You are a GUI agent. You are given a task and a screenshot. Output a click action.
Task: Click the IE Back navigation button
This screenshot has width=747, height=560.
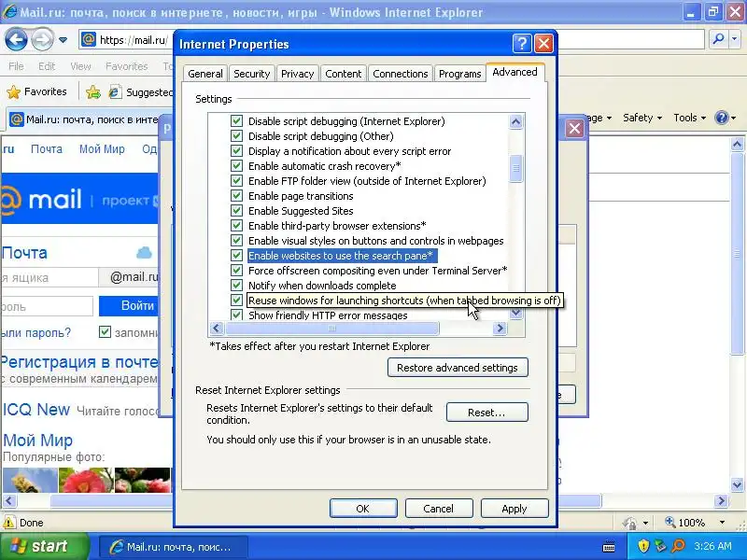(16, 39)
